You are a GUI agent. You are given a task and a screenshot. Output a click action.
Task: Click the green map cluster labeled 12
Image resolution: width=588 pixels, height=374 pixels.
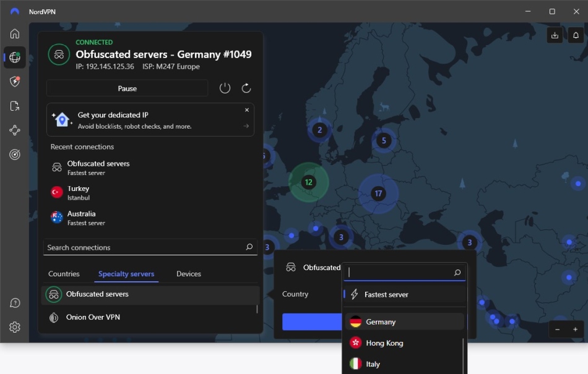click(309, 182)
